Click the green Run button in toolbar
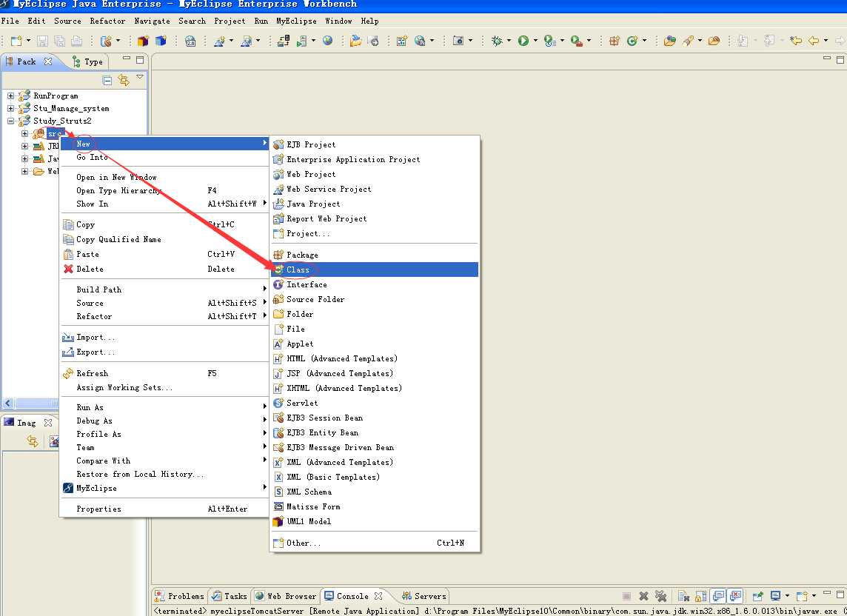 click(523, 41)
